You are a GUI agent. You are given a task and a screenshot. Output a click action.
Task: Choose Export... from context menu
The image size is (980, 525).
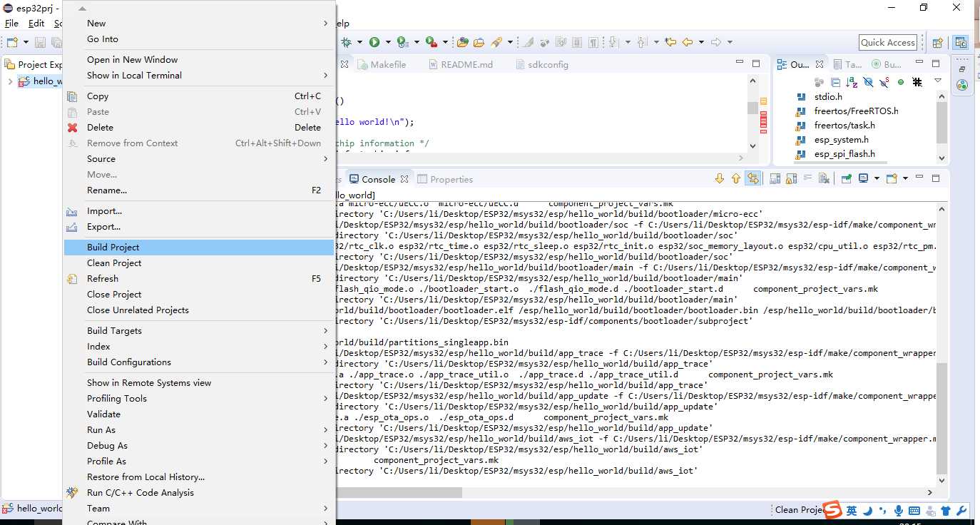pos(199,226)
